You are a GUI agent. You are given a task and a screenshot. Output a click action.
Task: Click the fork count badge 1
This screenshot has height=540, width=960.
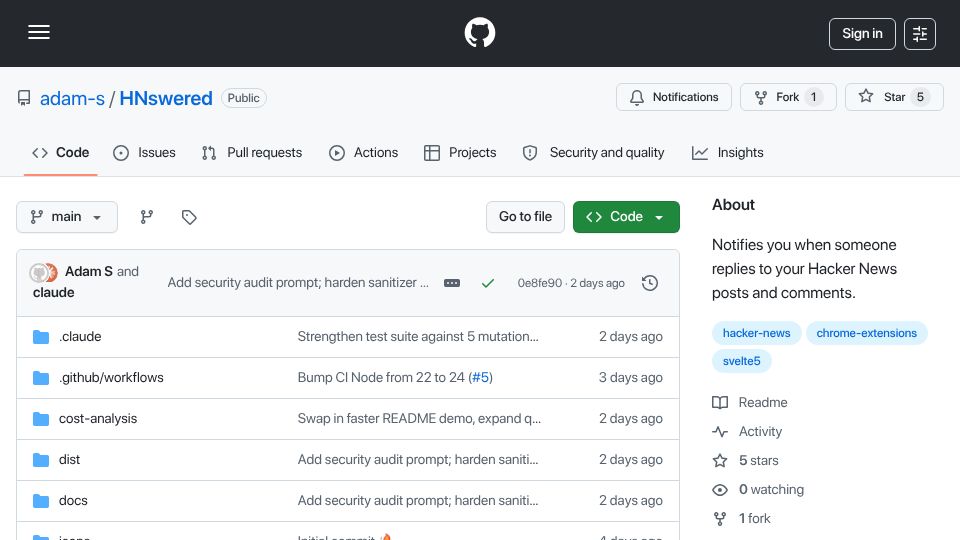(x=814, y=97)
